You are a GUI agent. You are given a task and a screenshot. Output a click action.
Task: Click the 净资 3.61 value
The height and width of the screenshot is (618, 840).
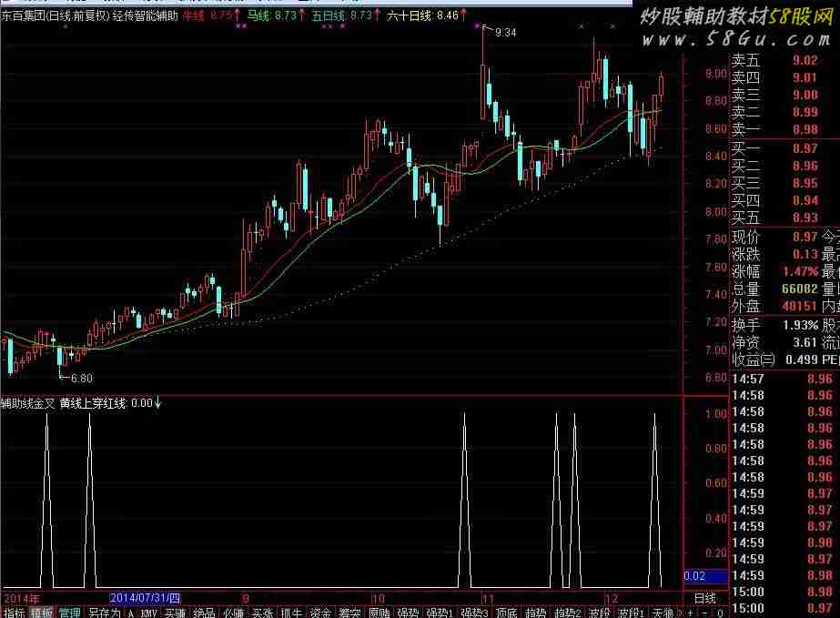coord(805,342)
